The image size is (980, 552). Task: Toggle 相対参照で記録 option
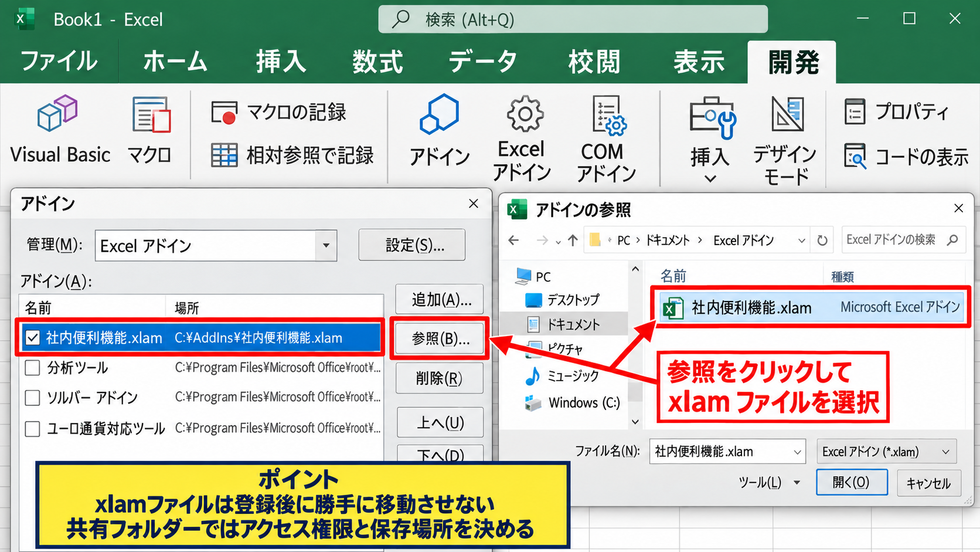292,155
